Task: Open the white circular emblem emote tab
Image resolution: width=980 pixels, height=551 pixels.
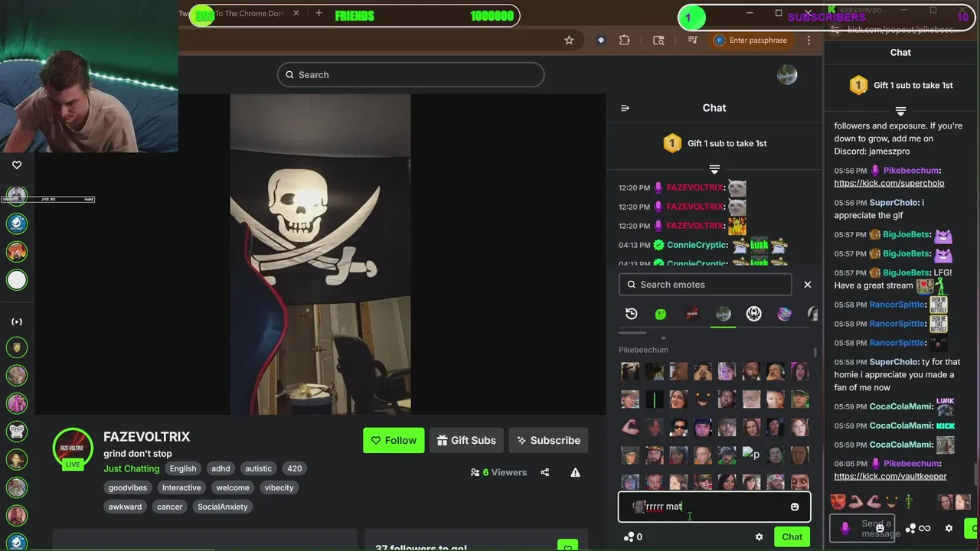Action: tap(754, 314)
